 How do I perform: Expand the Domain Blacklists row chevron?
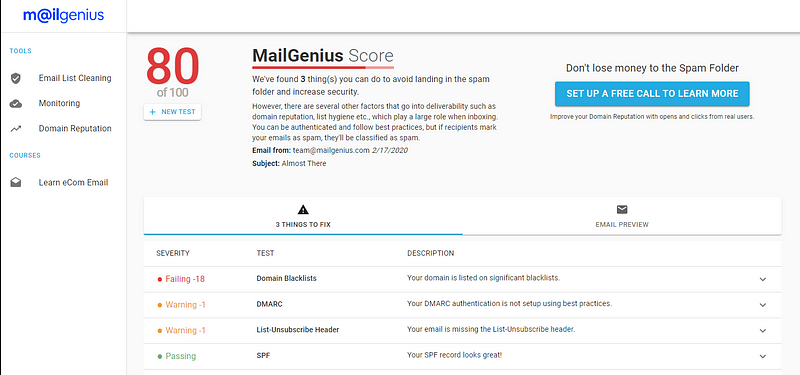point(763,279)
